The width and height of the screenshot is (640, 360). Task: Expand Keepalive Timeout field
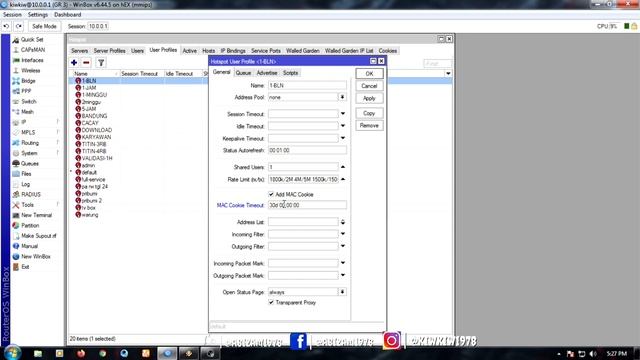pos(343,138)
